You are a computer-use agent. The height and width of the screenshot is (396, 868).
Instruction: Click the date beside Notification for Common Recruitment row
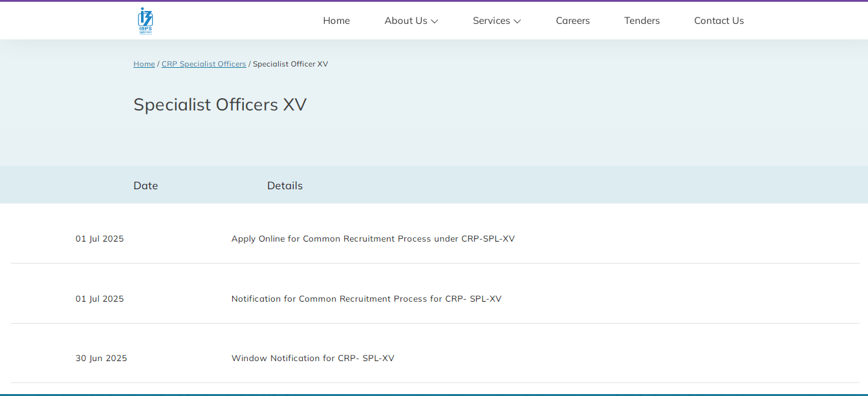click(100, 299)
